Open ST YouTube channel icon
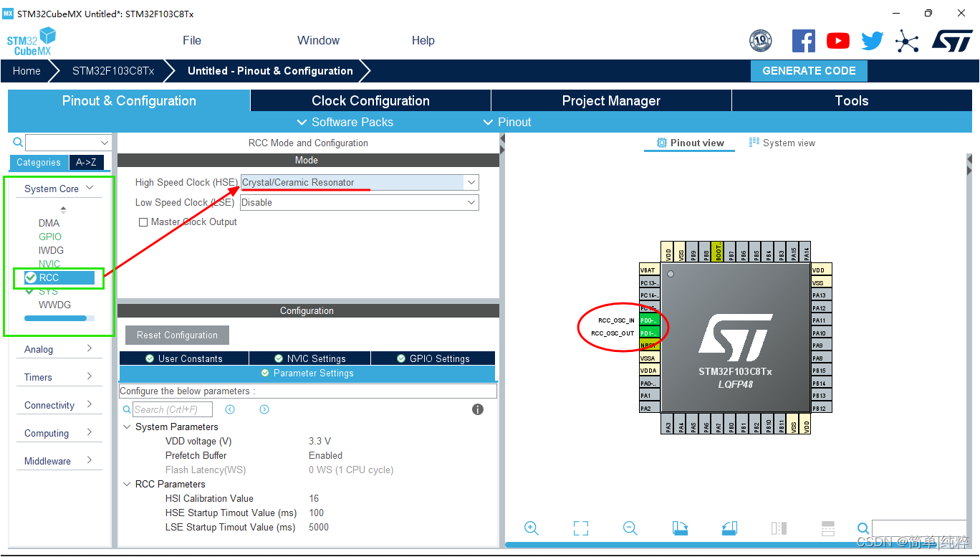Image resolution: width=980 pixels, height=557 pixels. (837, 41)
